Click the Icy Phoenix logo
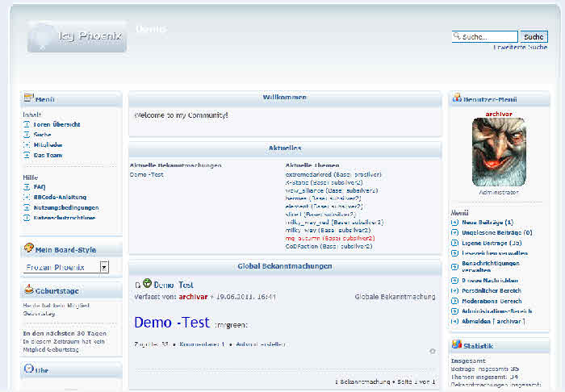The image size is (565, 392). tap(77, 36)
